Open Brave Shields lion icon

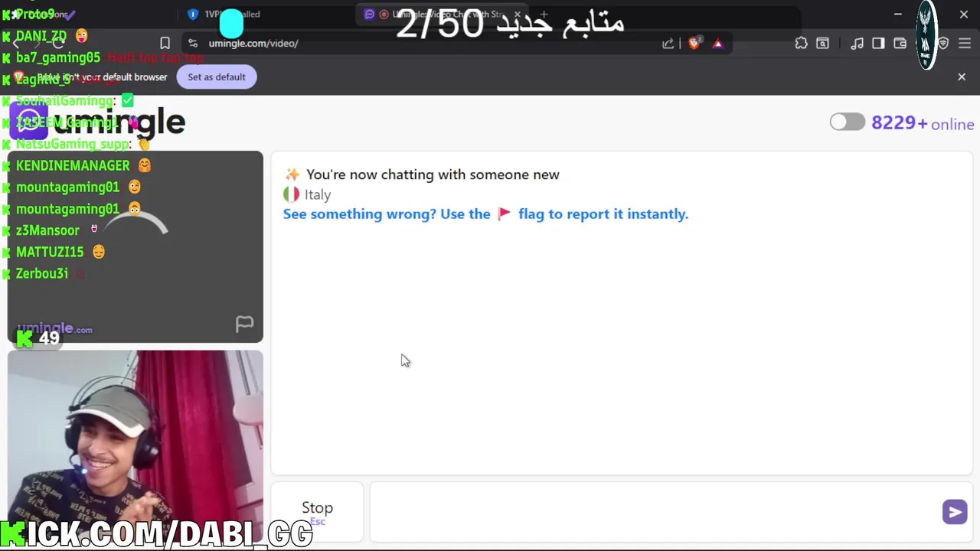pos(694,44)
